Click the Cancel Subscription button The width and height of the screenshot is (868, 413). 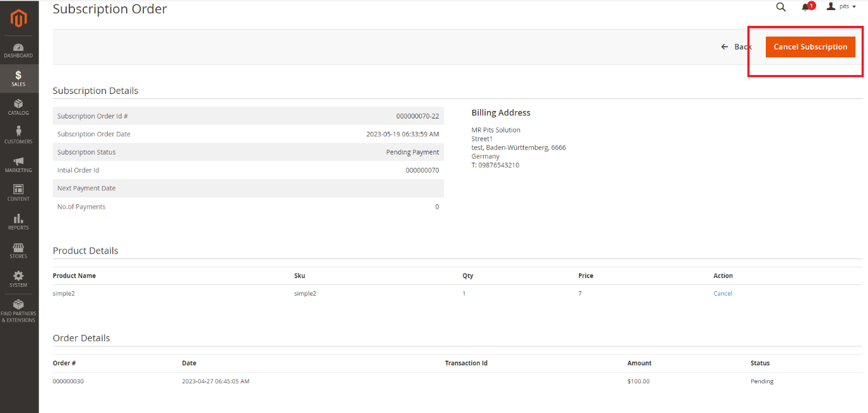click(810, 47)
